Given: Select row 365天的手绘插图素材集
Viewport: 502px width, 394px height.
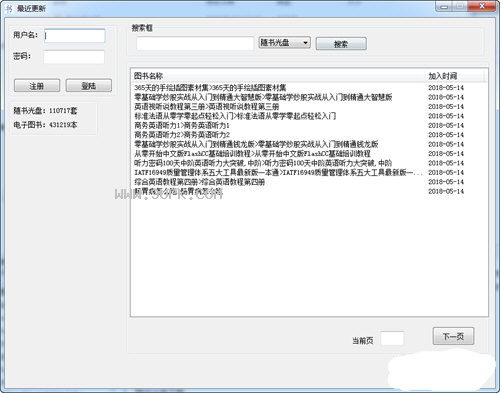Looking at the screenshot, I should [x=309, y=88].
